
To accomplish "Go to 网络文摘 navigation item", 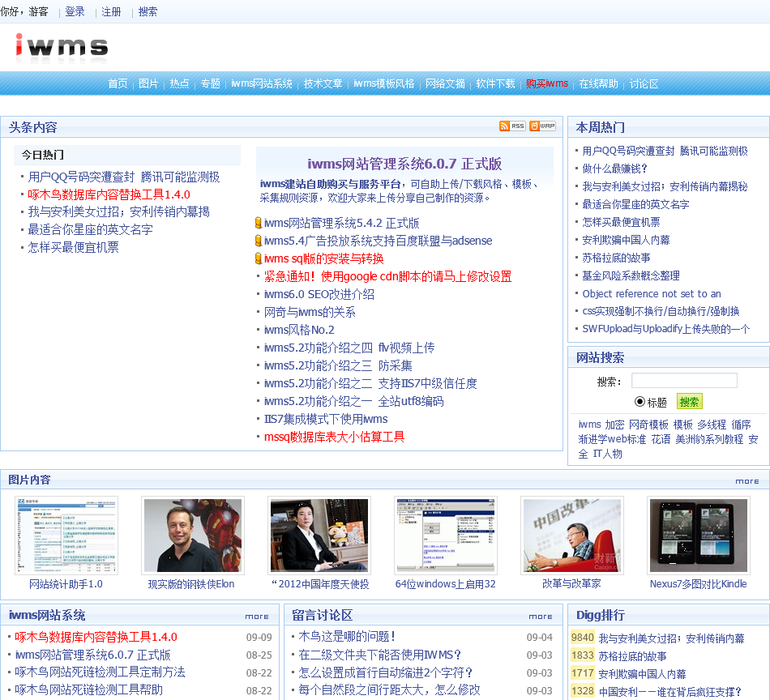I will point(446,84).
